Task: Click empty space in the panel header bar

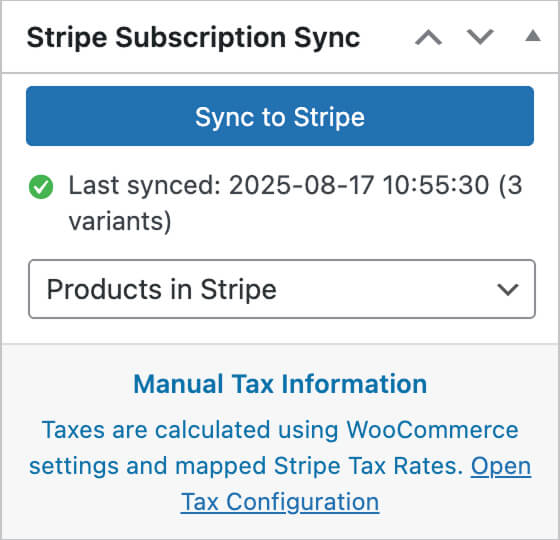Action: (388, 38)
